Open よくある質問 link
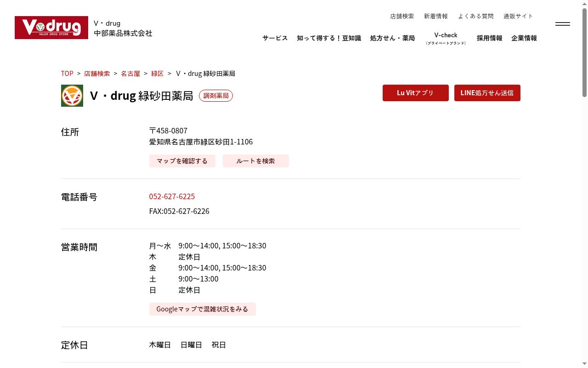This screenshot has height=368, width=588. click(x=476, y=16)
